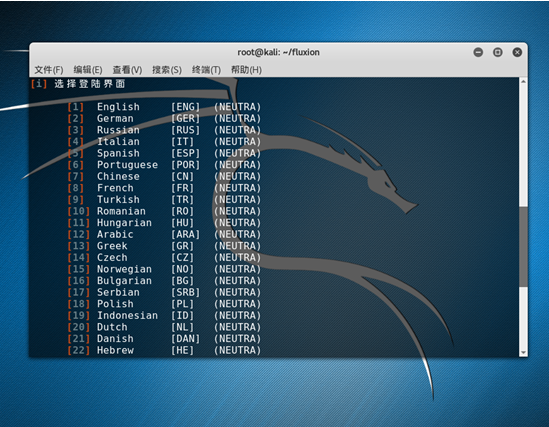Click the scrollbar down arrow

pos(523,352)
